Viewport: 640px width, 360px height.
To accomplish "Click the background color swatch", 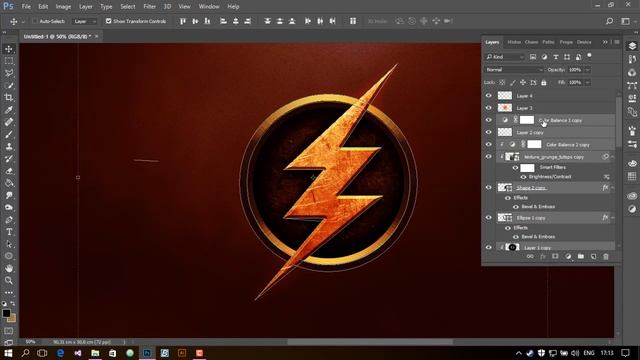I will 13,318.
